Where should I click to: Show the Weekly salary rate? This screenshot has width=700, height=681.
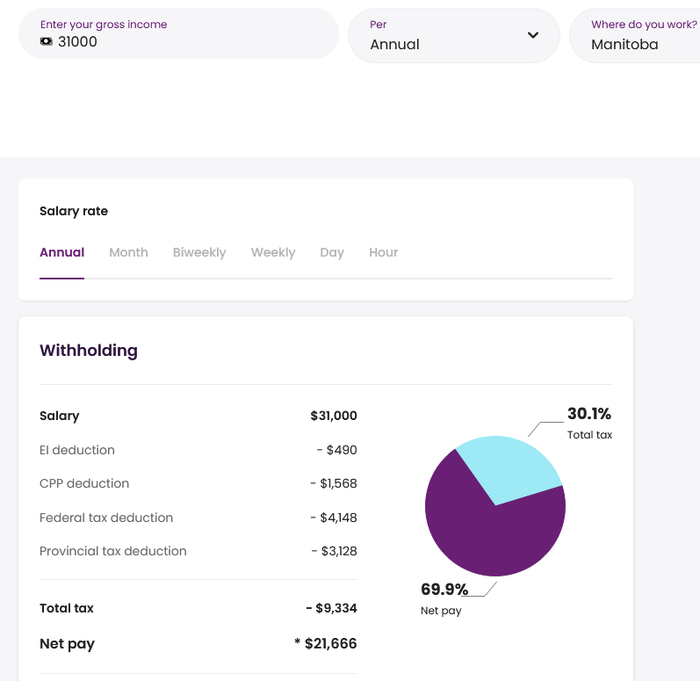(x=273, y=253)
